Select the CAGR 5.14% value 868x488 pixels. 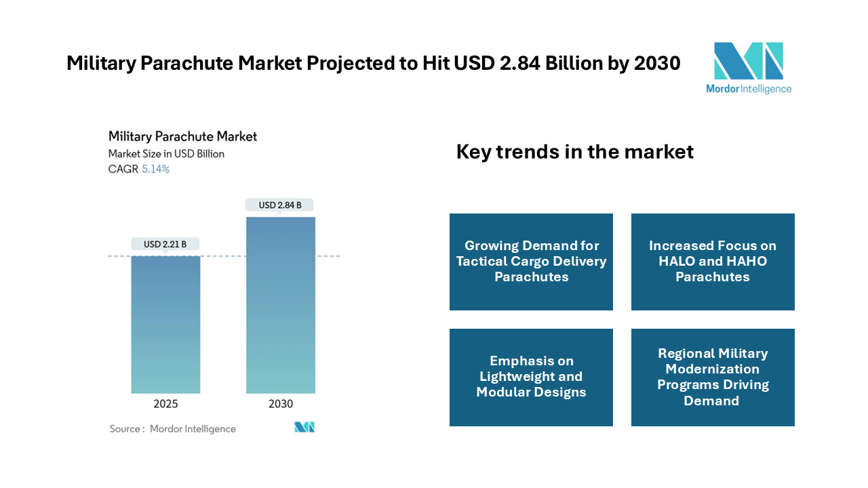pos(155,169)
